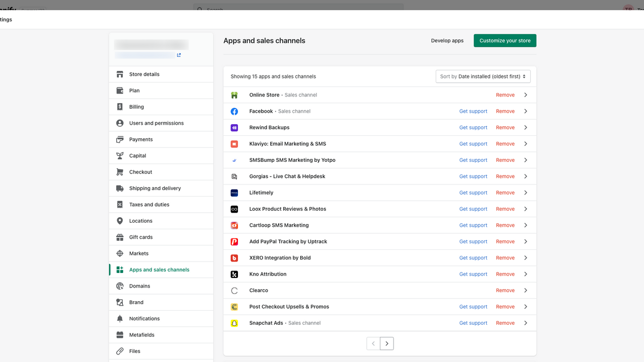Click the Klaviyo app icon

point(234,144)
